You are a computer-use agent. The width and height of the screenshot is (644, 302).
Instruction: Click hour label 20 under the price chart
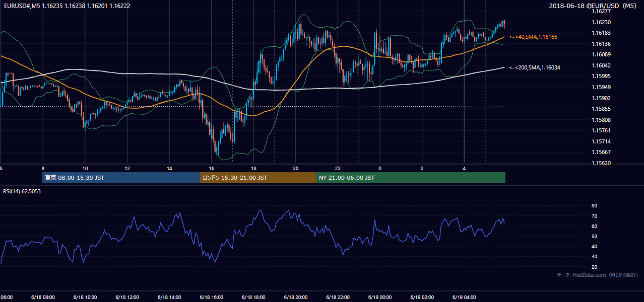click(x=296, y=168)
